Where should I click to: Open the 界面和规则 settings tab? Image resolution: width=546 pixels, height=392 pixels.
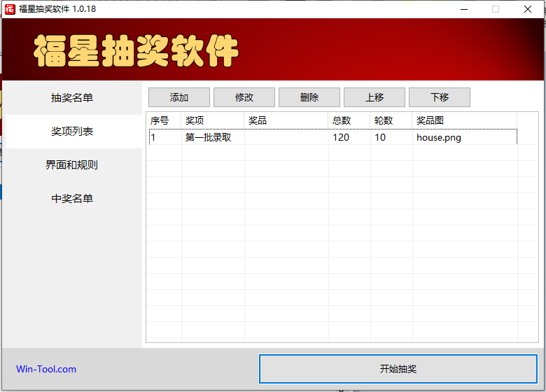[72, 165]
